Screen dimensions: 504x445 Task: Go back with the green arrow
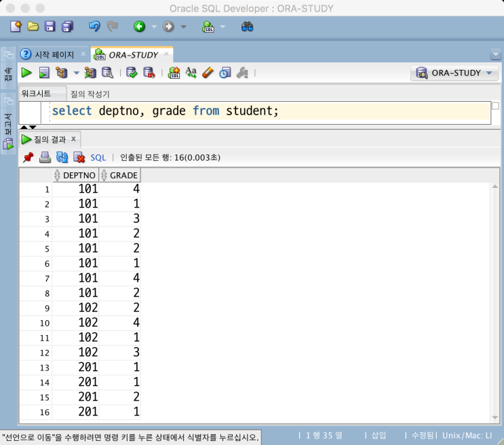coord(140,26)
